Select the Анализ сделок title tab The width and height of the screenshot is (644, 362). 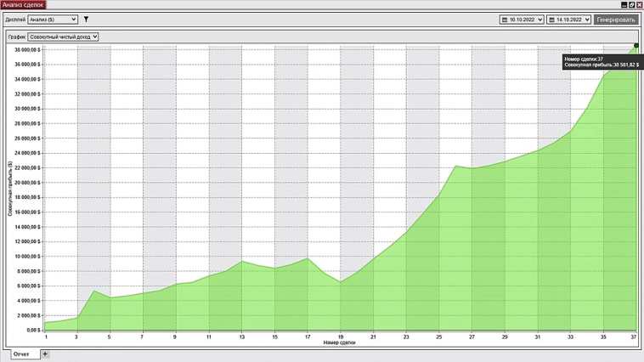(23, 4)
